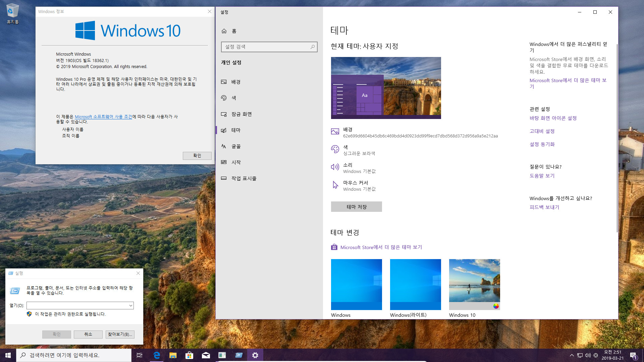Select the Windows 10 beach theme thumbnail
This screenshot has height=362, width=644.
[475, 285]
